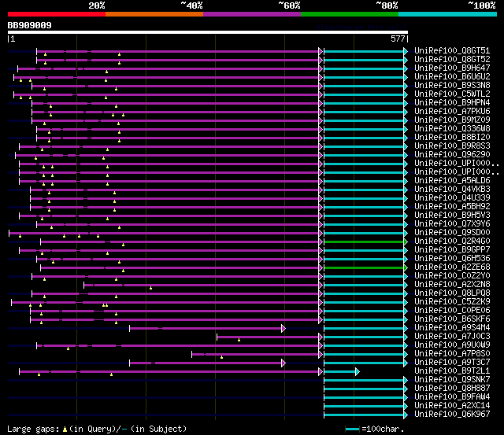Select the UniRef100_B9HPN4 label
This screenshot has height=435, width=504.
click(452, 103)
